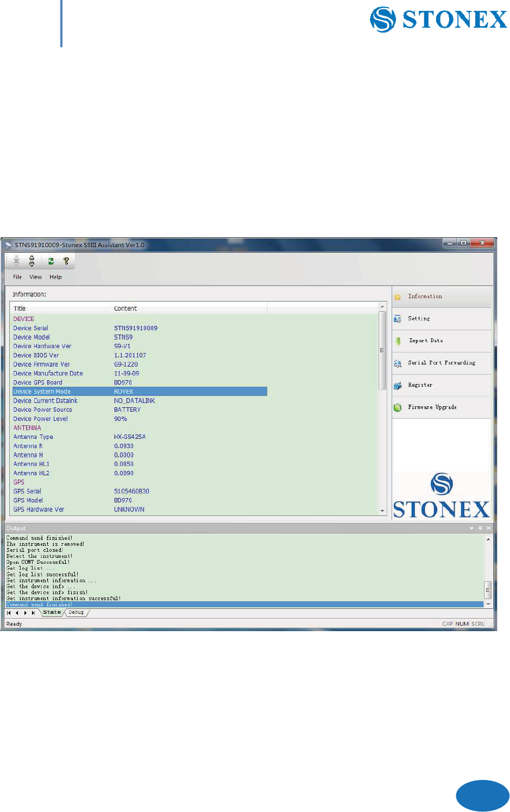
Task: Select the Device Serial row
Action: [139, 328]
